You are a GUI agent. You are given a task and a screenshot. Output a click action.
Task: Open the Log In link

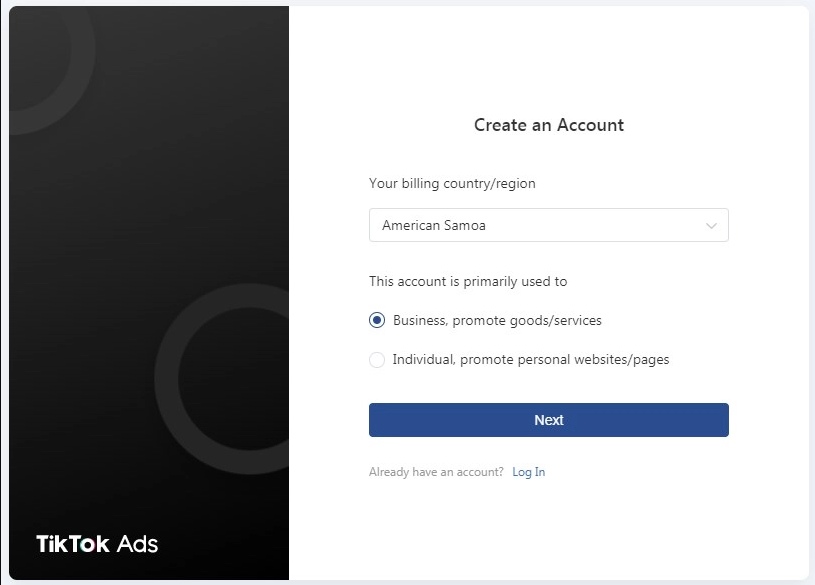pyautogui.click(x=529, y=472)
